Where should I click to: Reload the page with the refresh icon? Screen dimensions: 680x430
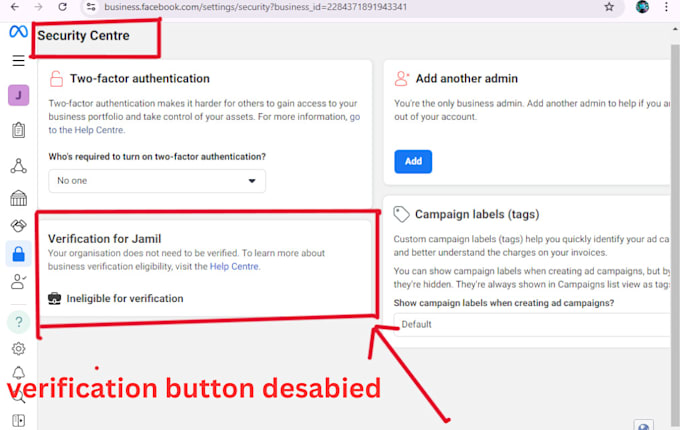(62, 7)
